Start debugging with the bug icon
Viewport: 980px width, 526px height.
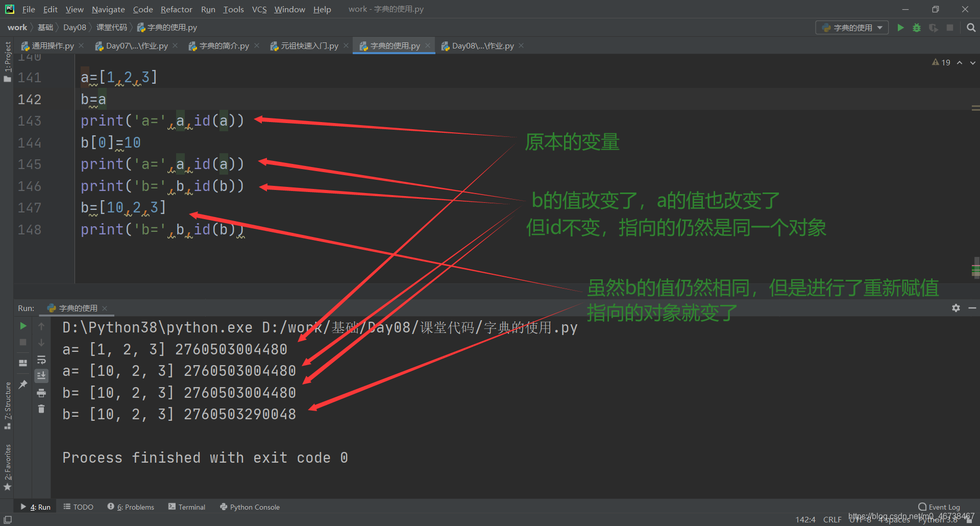pos(917,28)
